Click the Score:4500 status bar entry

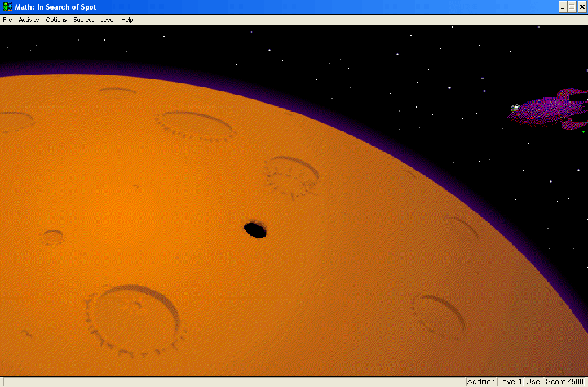coord(565,382)
